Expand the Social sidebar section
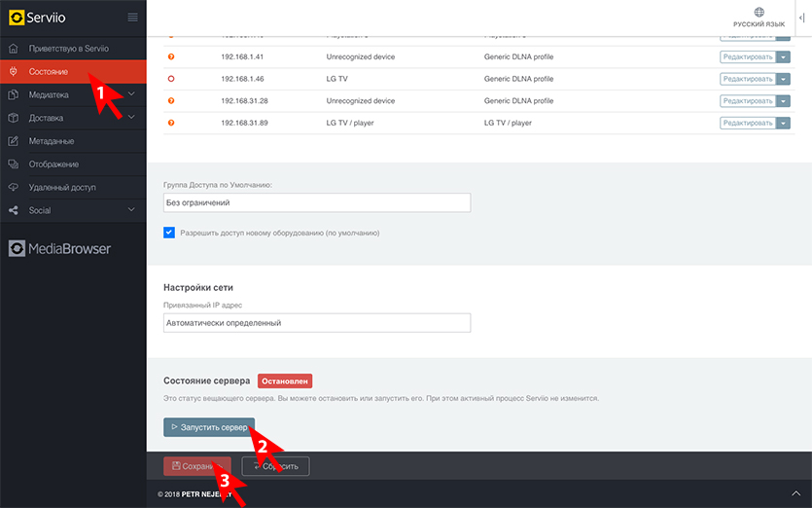Viewport: 812px width, 508px height. click(x=132, y=210)
